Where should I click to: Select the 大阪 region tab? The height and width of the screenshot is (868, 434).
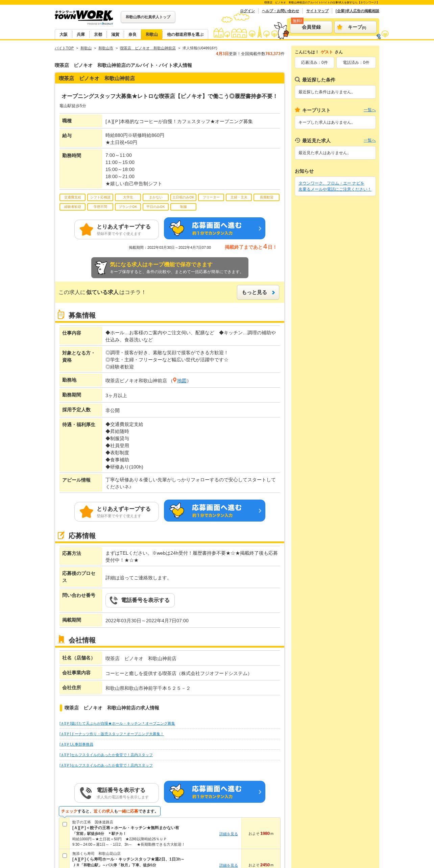[x=64, y=34]
